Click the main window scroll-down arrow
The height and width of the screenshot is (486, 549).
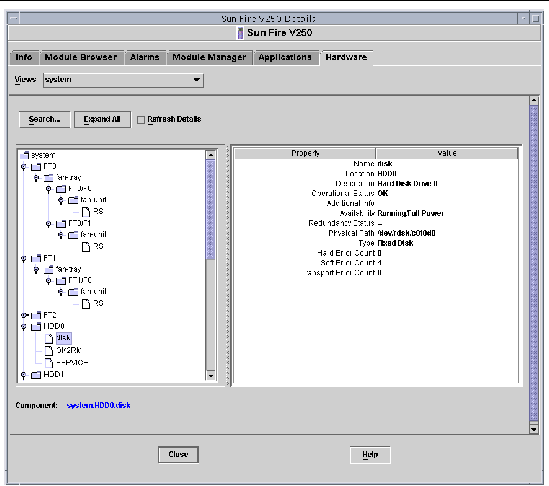pyautogui.click(x=534, y=429)
